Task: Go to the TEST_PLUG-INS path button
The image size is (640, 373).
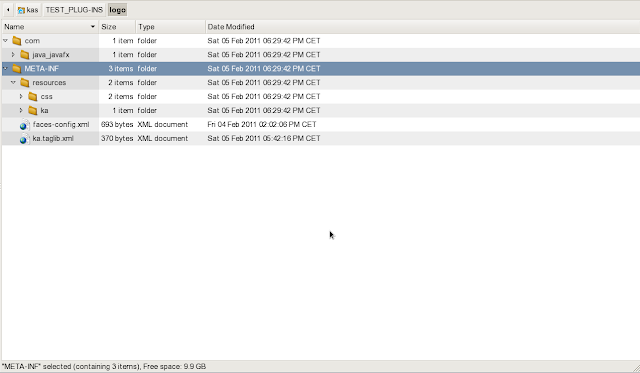Action: [74, 10]
